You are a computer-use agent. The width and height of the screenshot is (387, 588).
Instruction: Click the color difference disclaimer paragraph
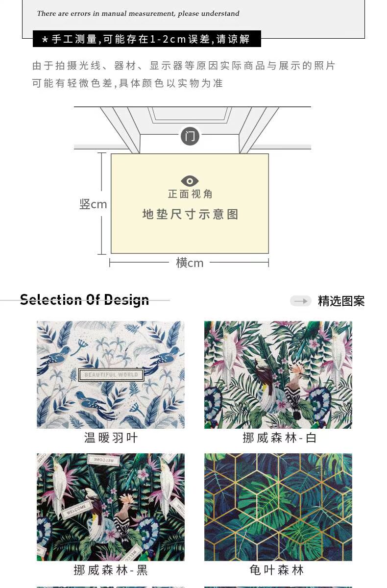click(184, 74)
